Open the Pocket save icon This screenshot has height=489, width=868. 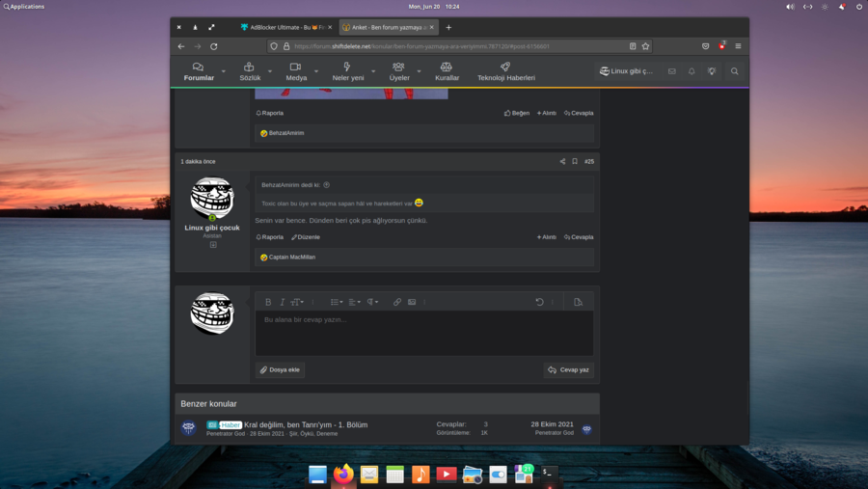[705, 46]
